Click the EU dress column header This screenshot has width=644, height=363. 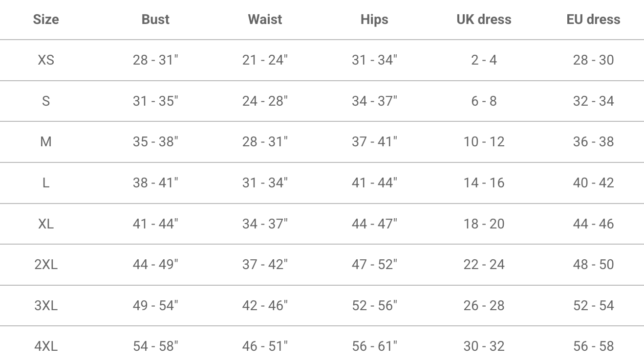[x=593, y=20]
